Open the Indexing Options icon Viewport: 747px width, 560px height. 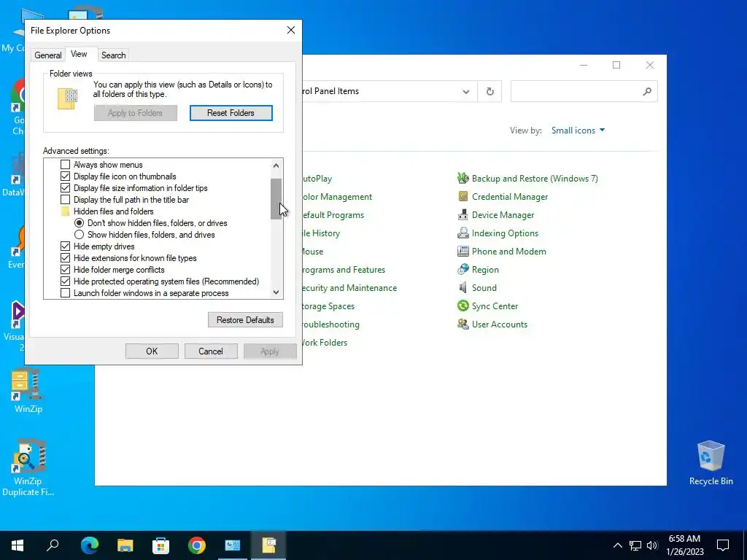coord(463,233)
